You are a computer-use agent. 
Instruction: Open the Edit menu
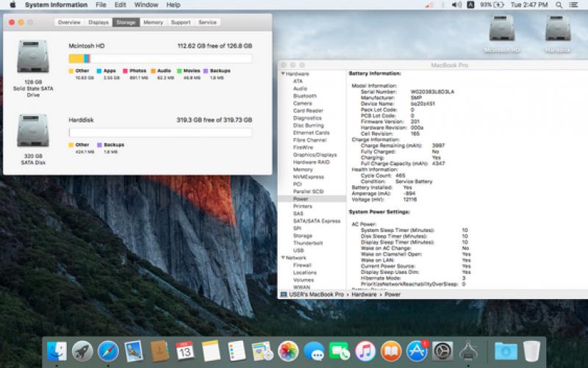click(x=120, y=5)
